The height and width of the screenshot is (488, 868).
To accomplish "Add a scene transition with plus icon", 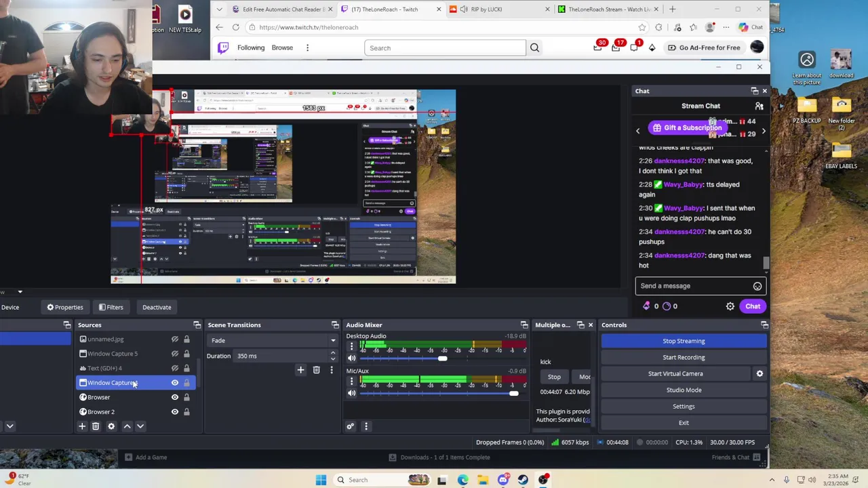I will (300, 370).
